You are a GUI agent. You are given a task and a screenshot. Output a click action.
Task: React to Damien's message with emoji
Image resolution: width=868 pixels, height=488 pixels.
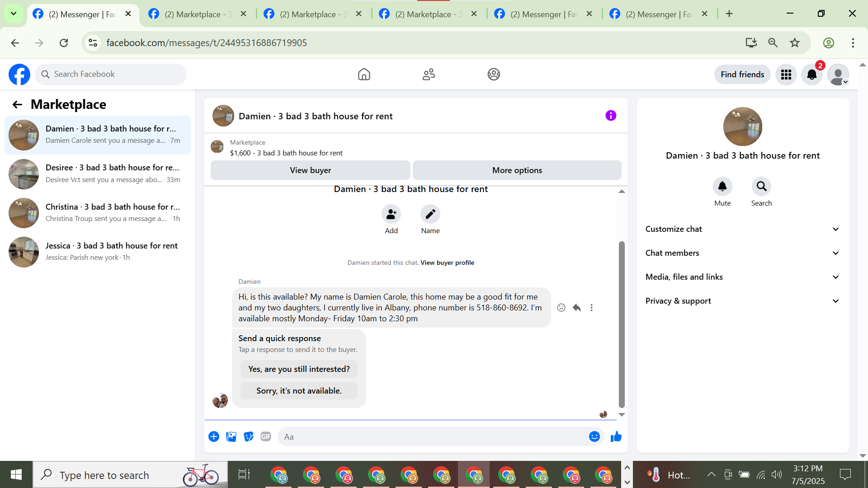tap(561, 308)
